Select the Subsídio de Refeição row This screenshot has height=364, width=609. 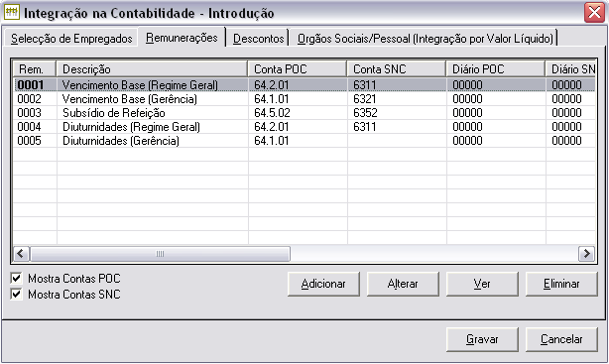coord(304,113)
